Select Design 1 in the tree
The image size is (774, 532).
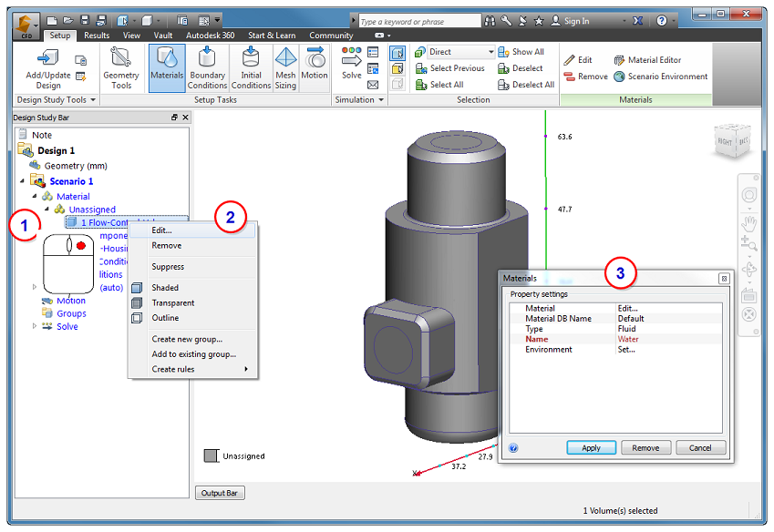point(56,150)
